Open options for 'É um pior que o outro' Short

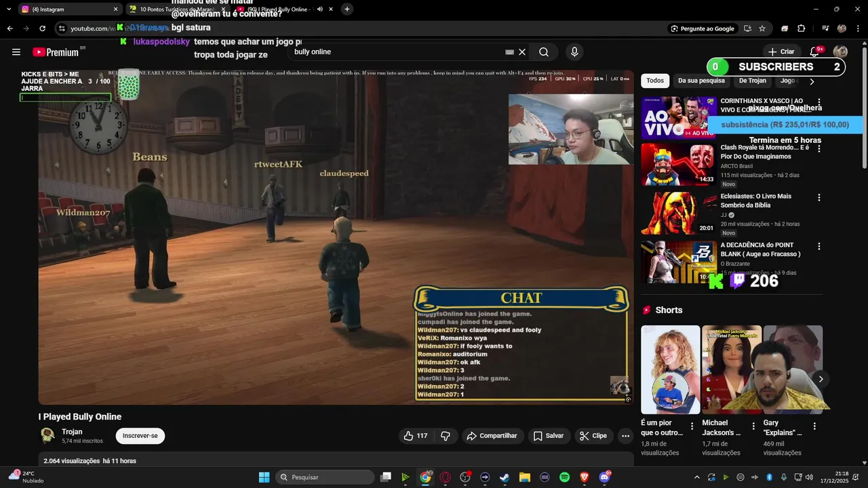click(692, 426)
